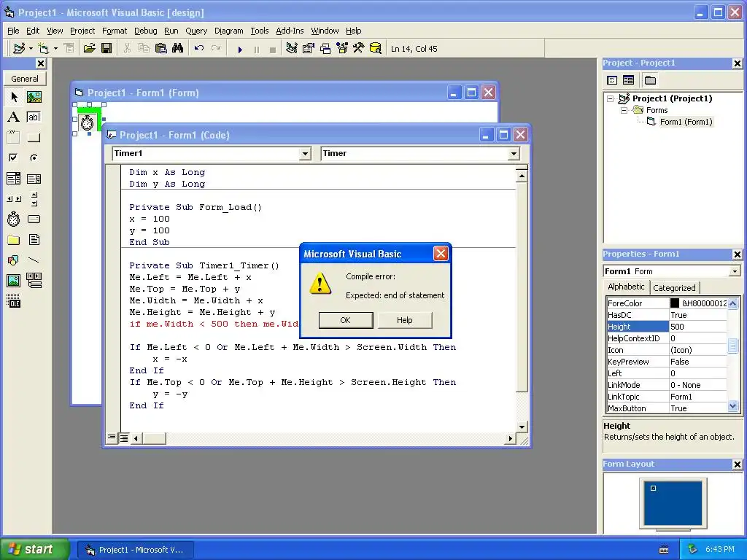The width and height of the screenshot is (747, 560).
Task: Switch to the Categorized tab in Properties
Action: [674, 287]
